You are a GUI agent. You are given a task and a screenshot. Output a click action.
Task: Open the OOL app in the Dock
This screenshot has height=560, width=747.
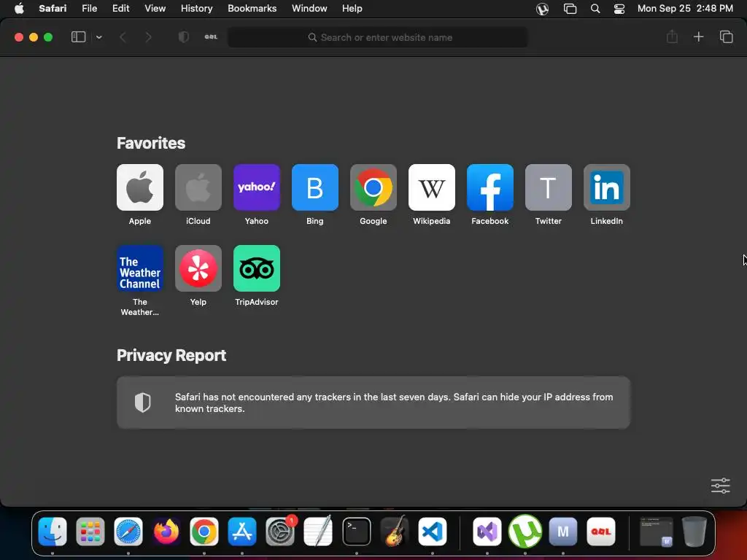point(601,531)
